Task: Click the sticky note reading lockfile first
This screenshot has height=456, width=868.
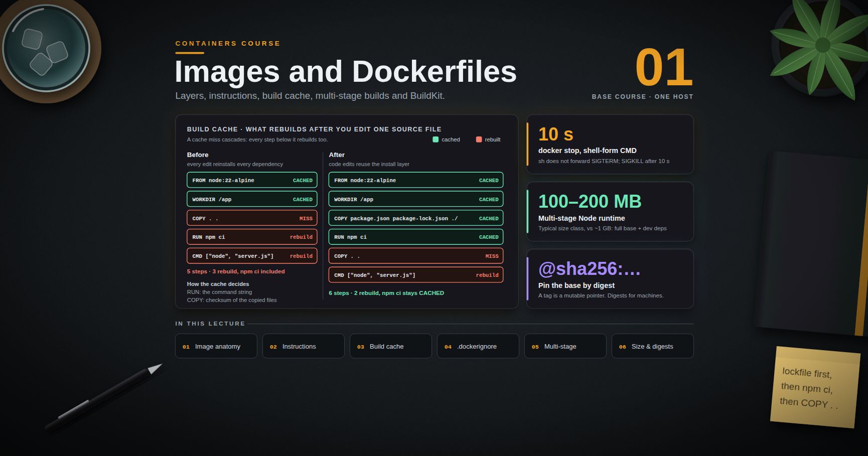Action: [815, 387]
